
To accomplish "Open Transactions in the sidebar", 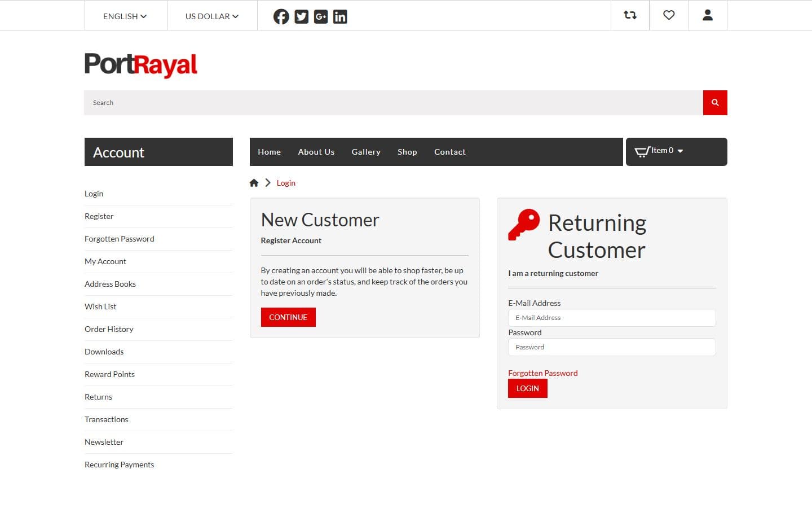I will [x=107, y=419].
